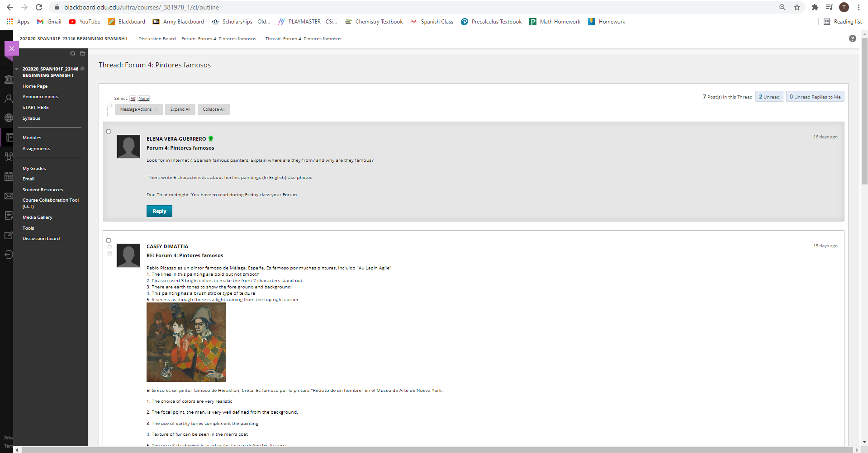This screenshot has height=453, width=868.
Task: Click the home icon beside the course title
Action: coord(82,69)
